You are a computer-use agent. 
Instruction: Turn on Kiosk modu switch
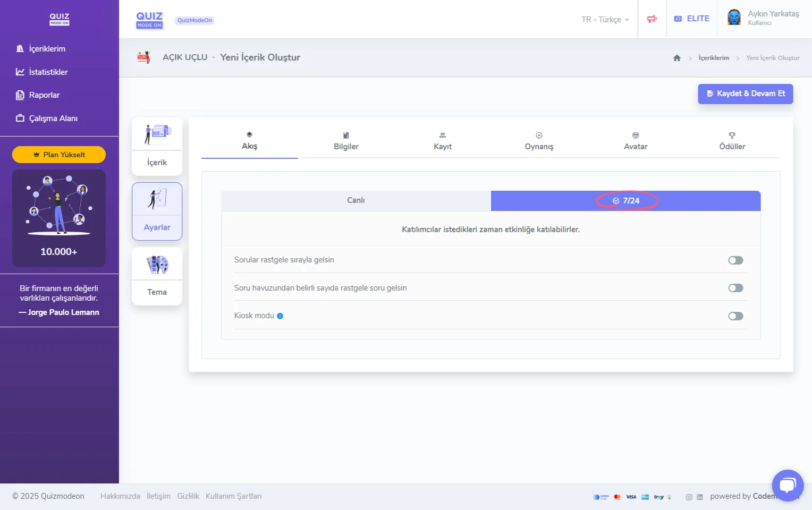(735, 316)
